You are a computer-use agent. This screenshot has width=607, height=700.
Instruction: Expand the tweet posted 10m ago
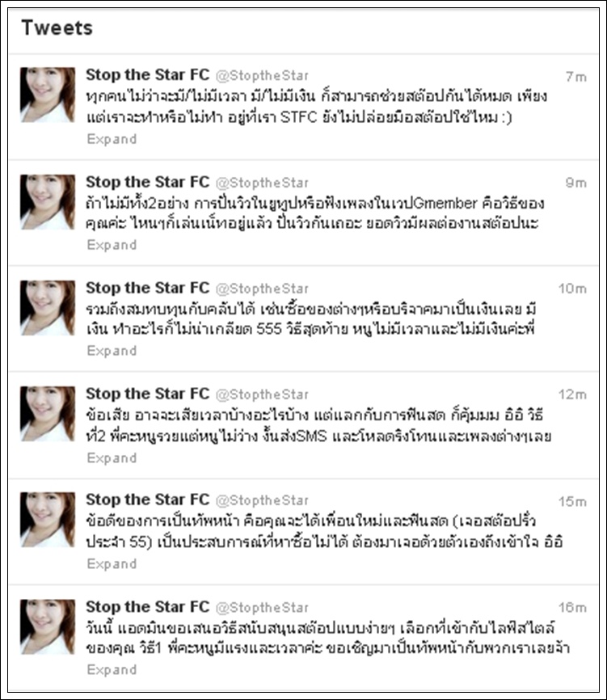coord(112,351)
